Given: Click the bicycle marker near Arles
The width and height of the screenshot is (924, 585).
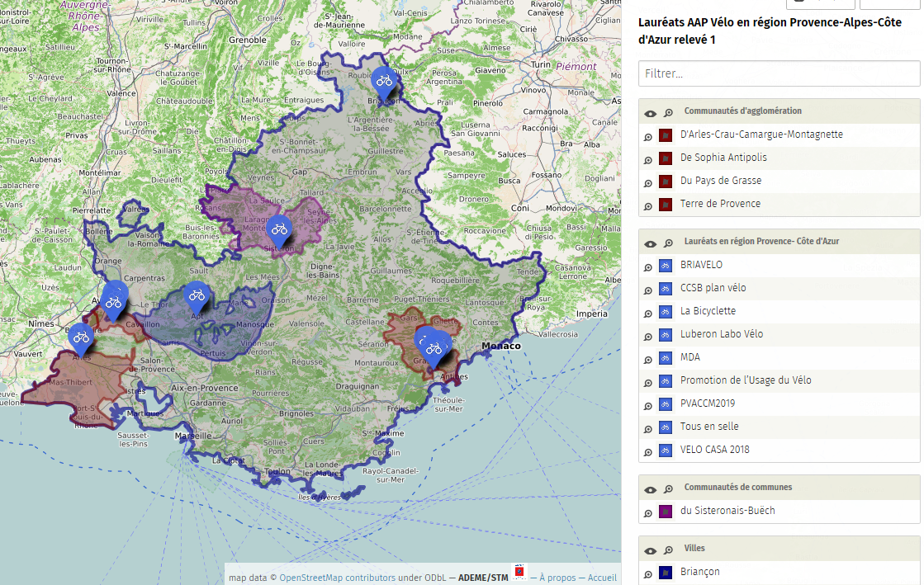Looking at the screenshot, I should click(81, 336).
